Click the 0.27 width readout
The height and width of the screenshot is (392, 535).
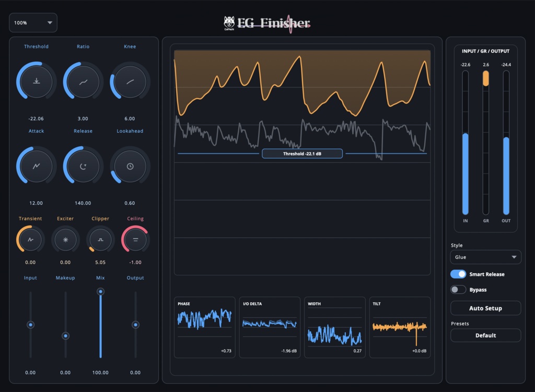(357, 351)
